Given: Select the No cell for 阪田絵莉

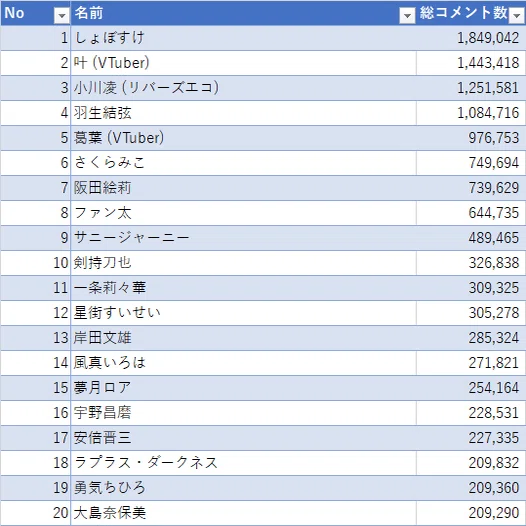Looking at the screenshot, I should pos(35,188).
